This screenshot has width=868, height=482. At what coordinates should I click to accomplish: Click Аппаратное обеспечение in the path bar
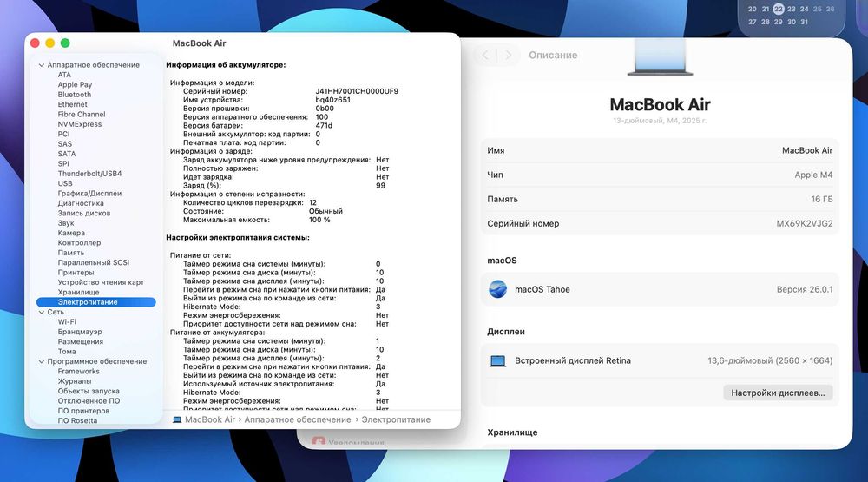click(297, 420)
